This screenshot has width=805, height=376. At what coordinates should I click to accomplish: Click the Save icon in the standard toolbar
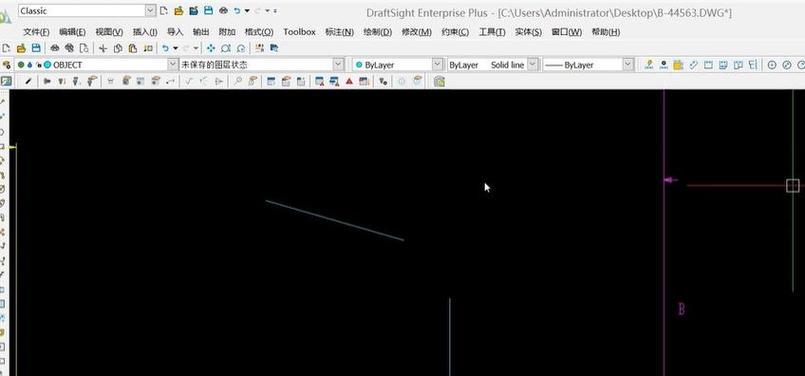(x=36, y=48)
